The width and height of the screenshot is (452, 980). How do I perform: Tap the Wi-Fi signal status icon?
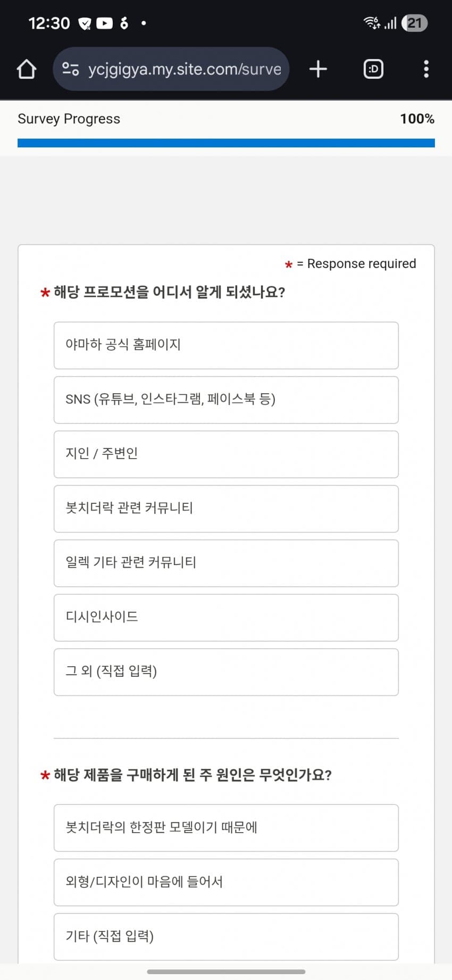[x=371, y=23]
